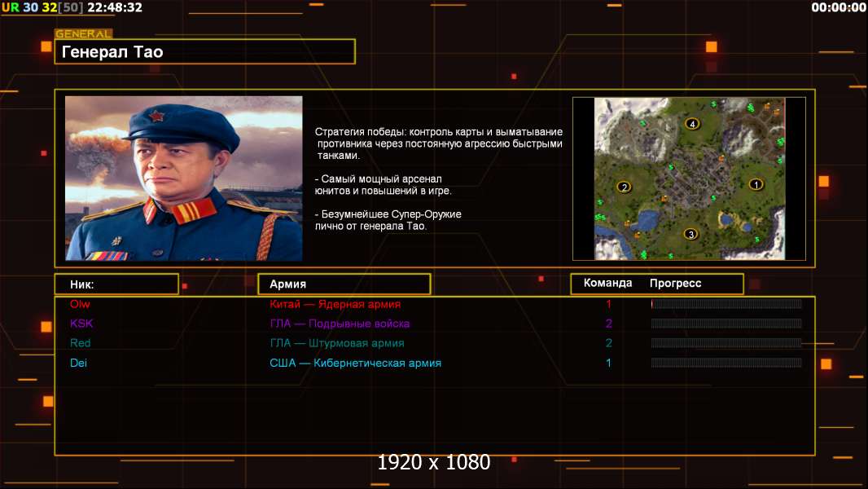
Task: Click the 'Команда' column header
Action: pyautogui.click(x=607, y=283)
